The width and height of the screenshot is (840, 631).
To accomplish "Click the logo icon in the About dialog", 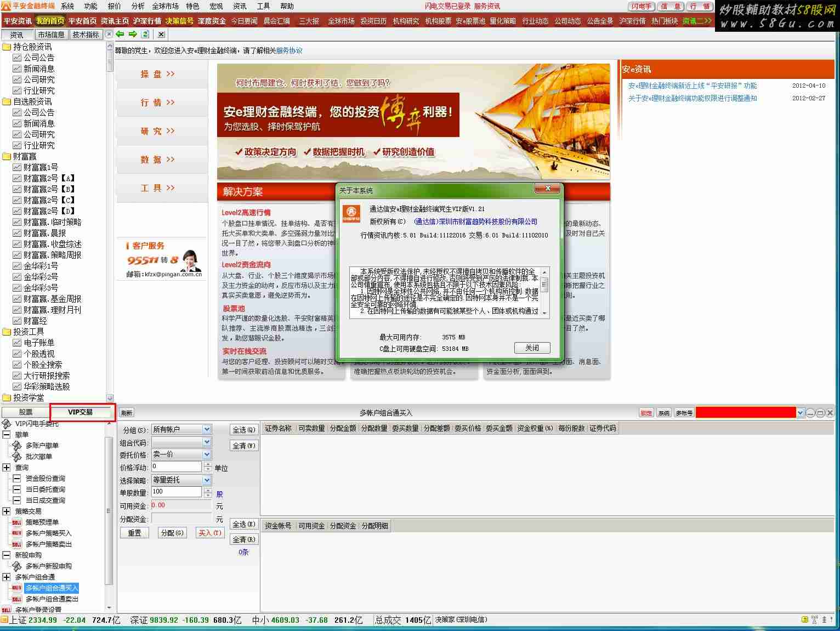I will tap(351, 213).
